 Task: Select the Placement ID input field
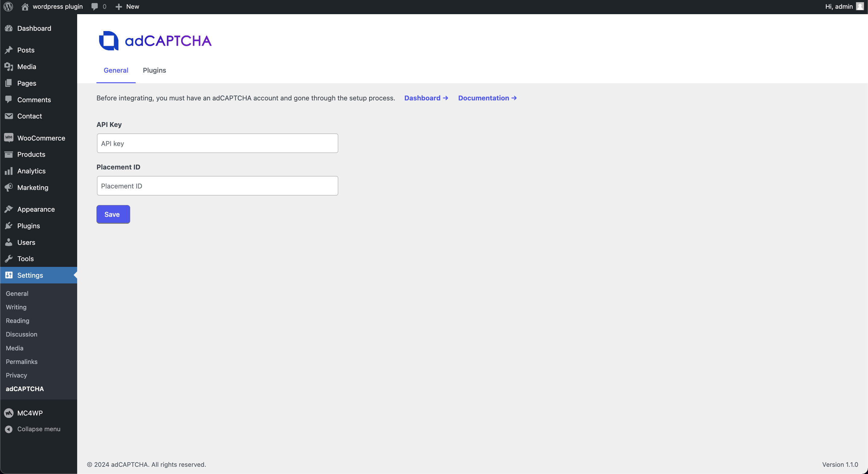click(217, 186)
